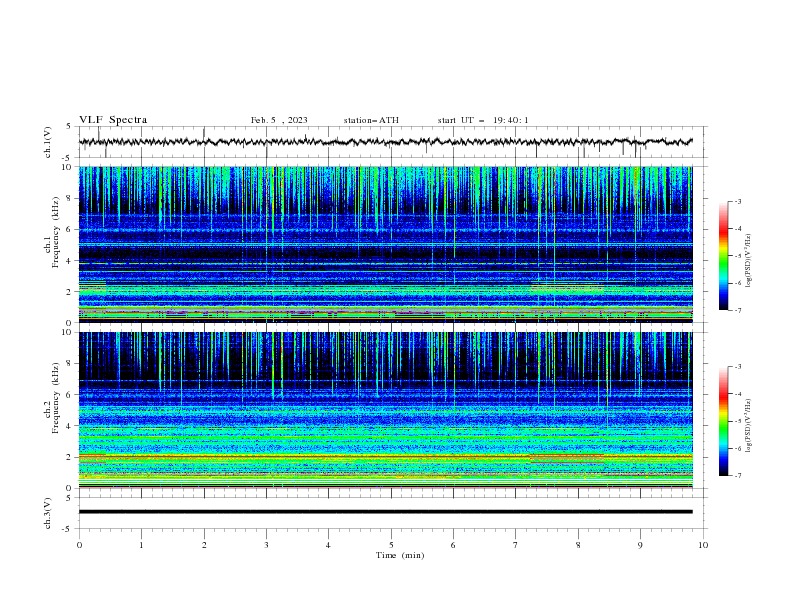Click the "station=ATH" header label
Screen dimensions: 792x612
[x=371, y=120]
